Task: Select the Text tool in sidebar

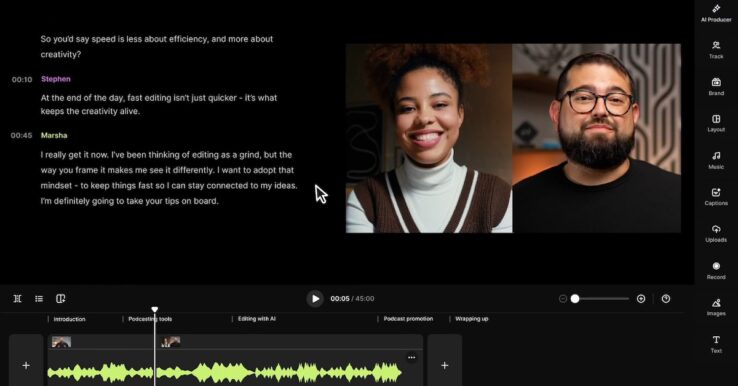Action: [x=716, y=344]
